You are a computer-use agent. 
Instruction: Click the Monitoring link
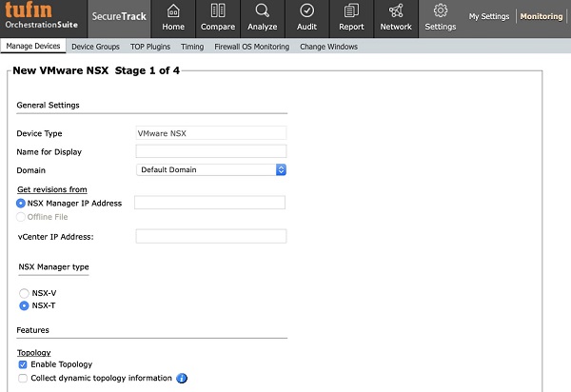point(541,17)
